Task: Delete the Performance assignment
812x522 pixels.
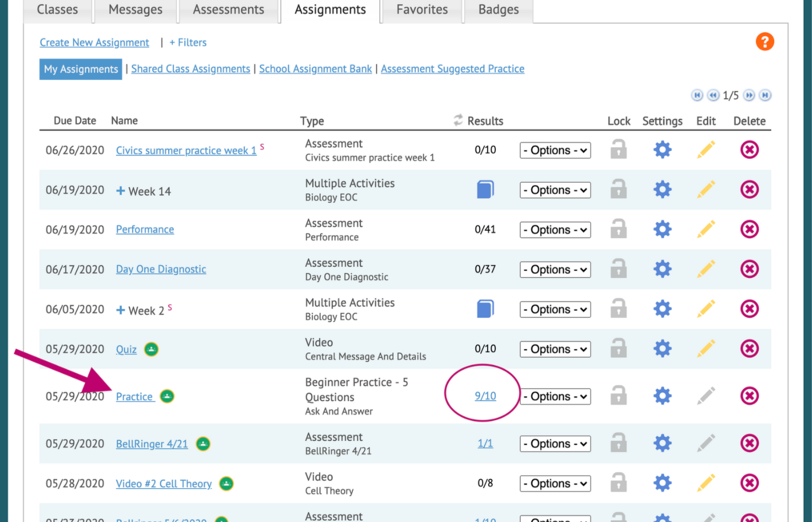Action: pos(750,229)
